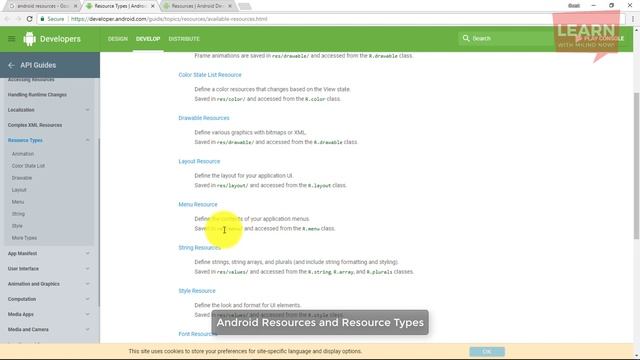640x360 pixels.
Task: Click the page vertical scrollbar thumb
Action: [636, 165]
